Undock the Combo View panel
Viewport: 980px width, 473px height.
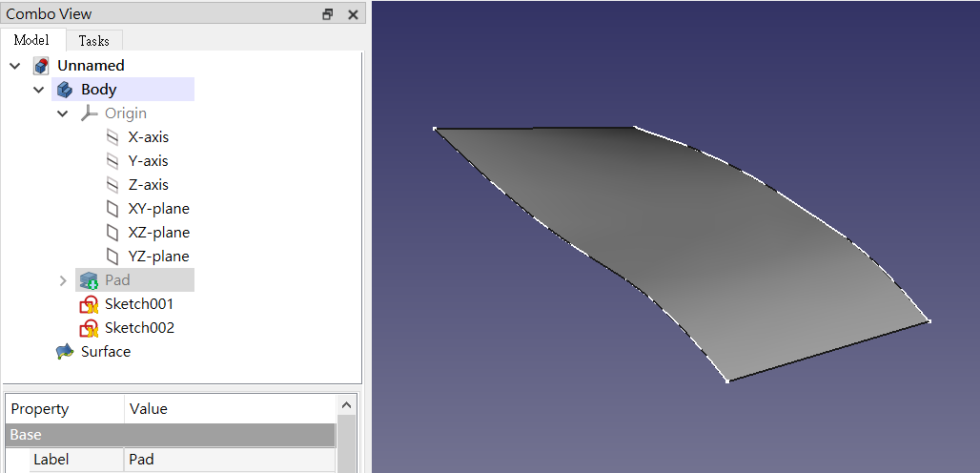(x=328, y=14)
